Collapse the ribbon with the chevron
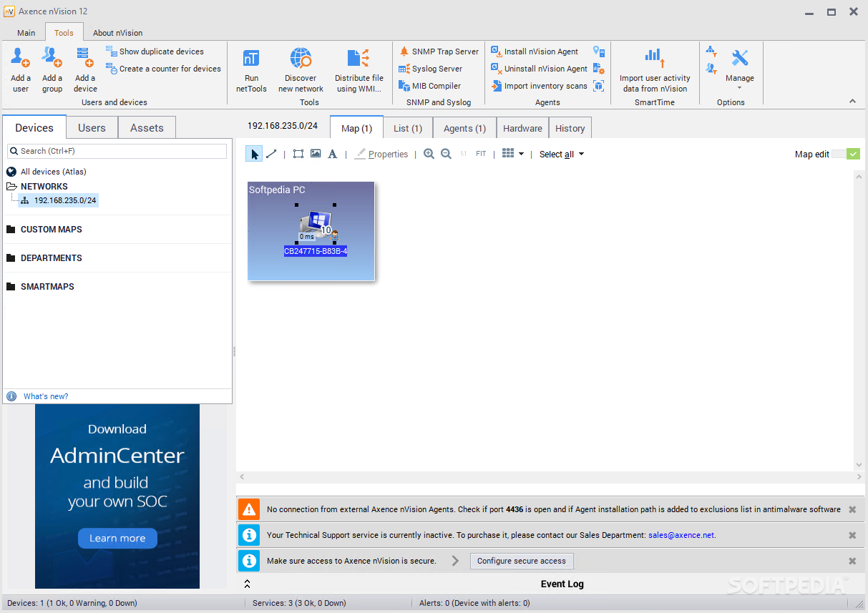 [x=852, y=101]
